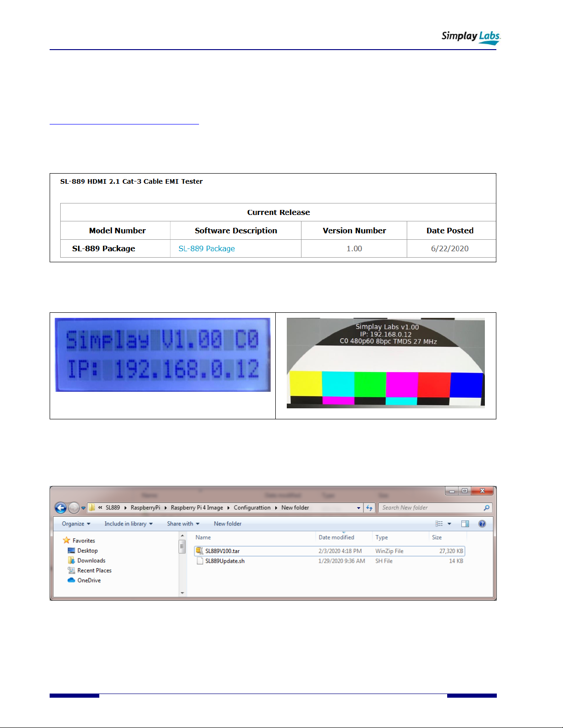The width and height of the screenshot is (563, 728).
Task: Toggle the preview pane icon
Action: (x=465, y=524)
